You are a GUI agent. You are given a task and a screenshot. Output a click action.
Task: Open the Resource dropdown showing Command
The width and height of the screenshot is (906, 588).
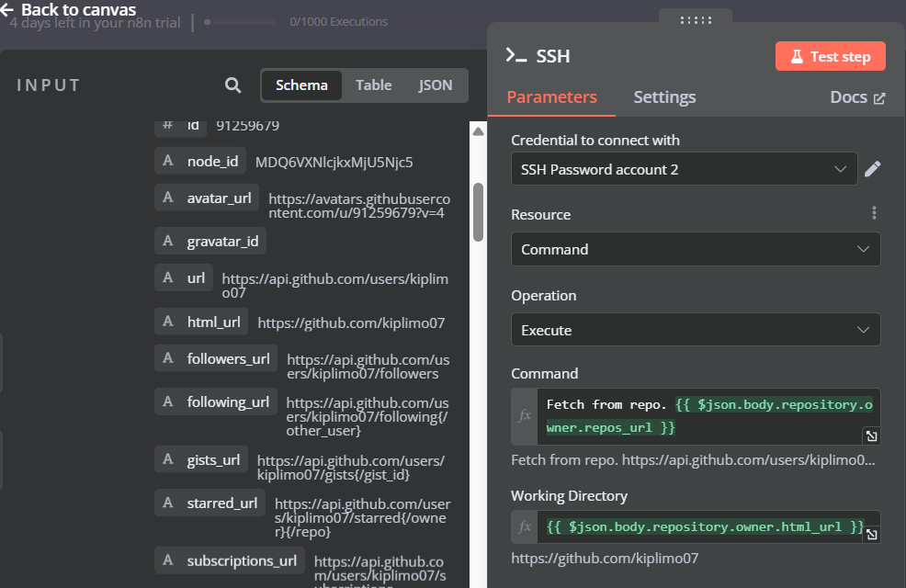pos(695,249)
